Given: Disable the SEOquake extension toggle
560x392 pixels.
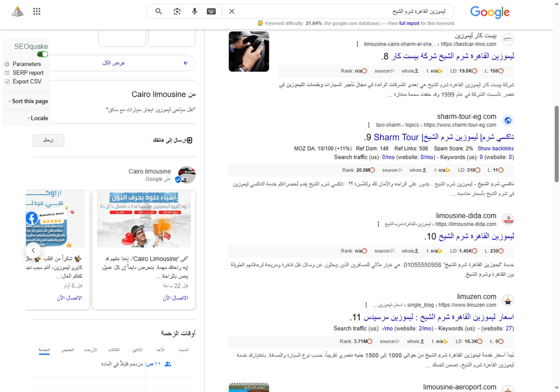Looking at the screenshot, I should (42, 54).
